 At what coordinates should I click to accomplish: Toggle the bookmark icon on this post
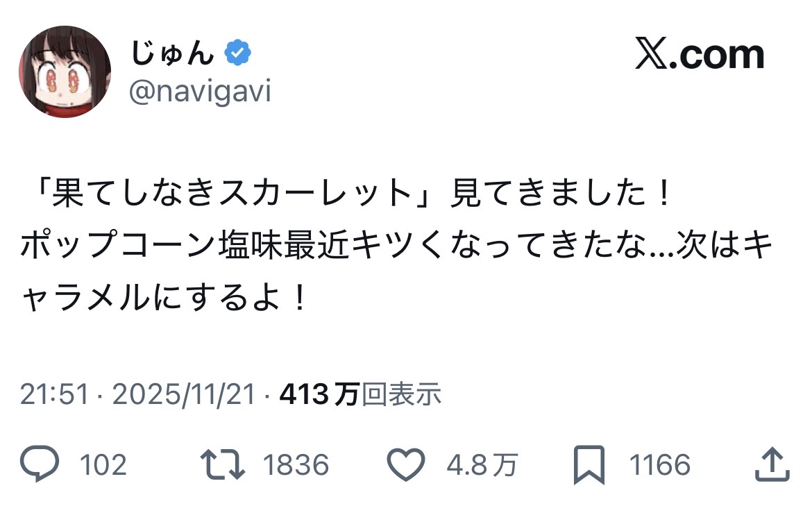pyautogui.click(x=590, y=464)
